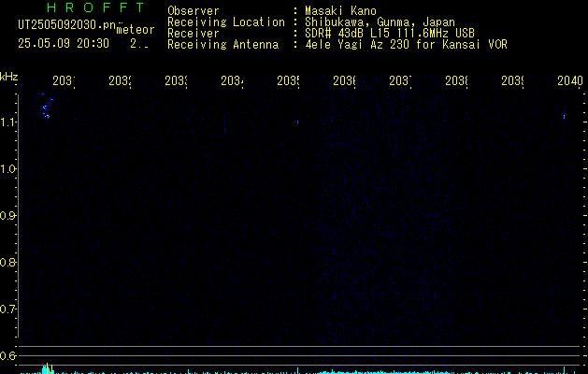The height and width of the screenshot is (374, 588).
Task: Click the bright meteor echo cluster near 1.1 kHz
Action: [x=47, y=107]
